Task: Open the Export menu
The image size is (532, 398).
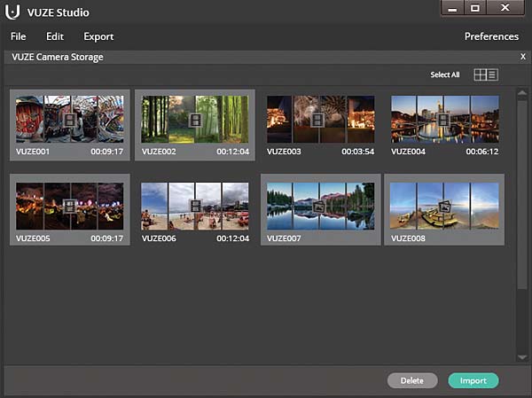Action: (98, 36)
